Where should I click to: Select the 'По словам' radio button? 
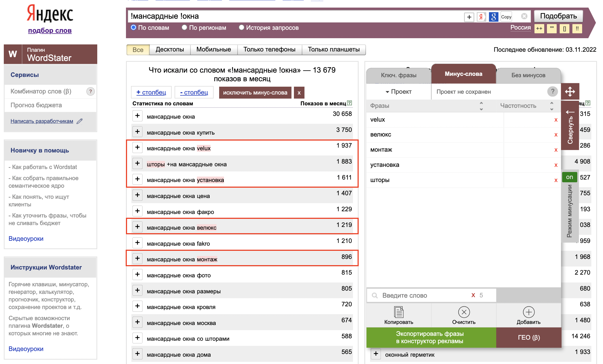tap(133, 27)
